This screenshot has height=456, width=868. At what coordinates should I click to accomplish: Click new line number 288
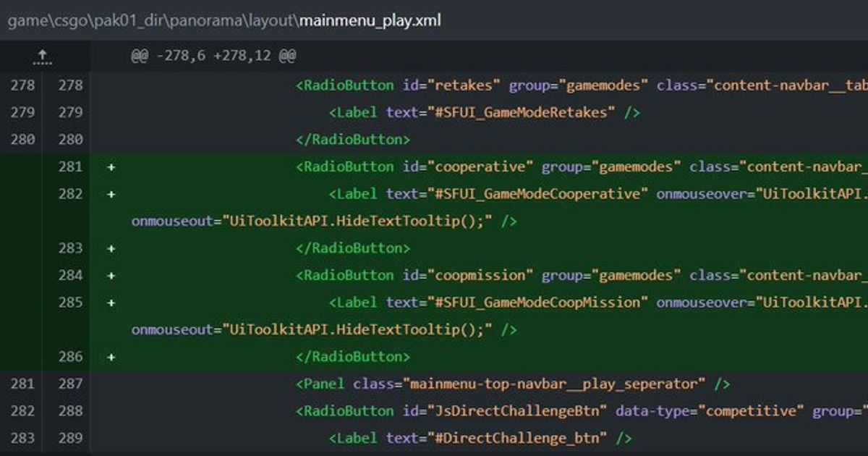click(70, 411)
